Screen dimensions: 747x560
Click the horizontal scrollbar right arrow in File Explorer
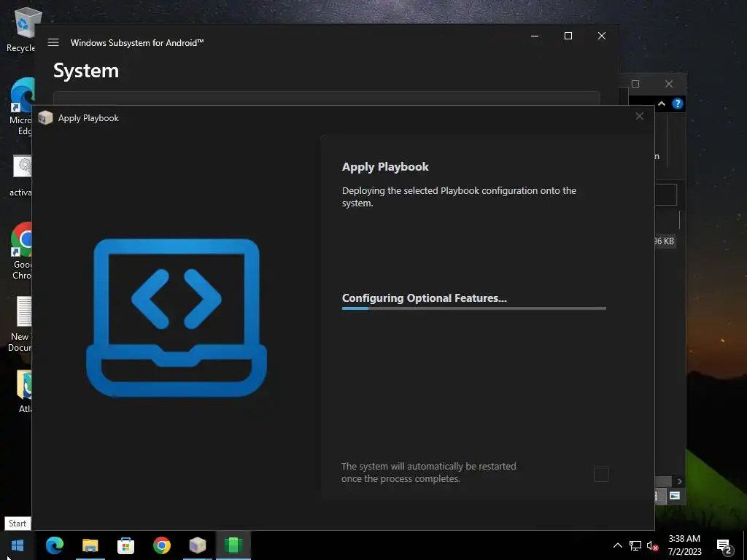[679, 481]
